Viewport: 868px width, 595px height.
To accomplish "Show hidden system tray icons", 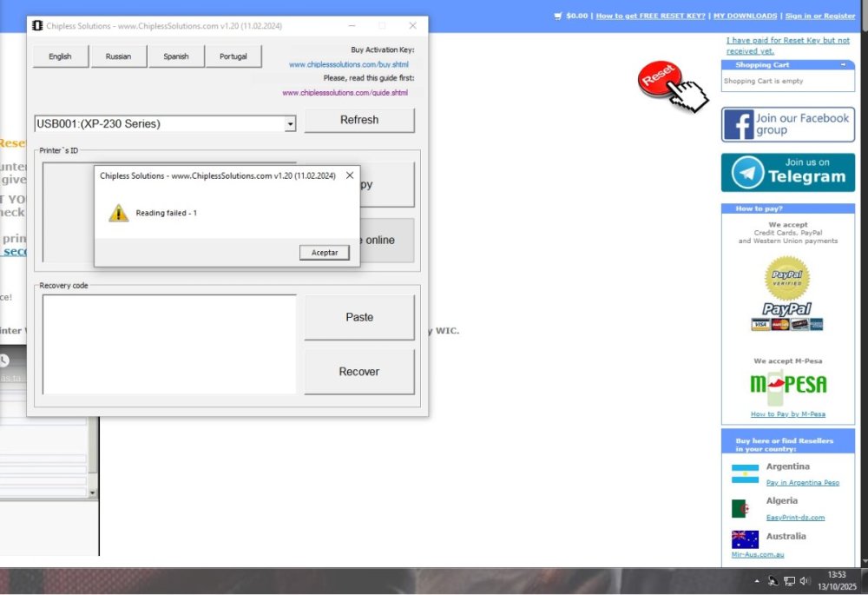I will coord(757,580).
